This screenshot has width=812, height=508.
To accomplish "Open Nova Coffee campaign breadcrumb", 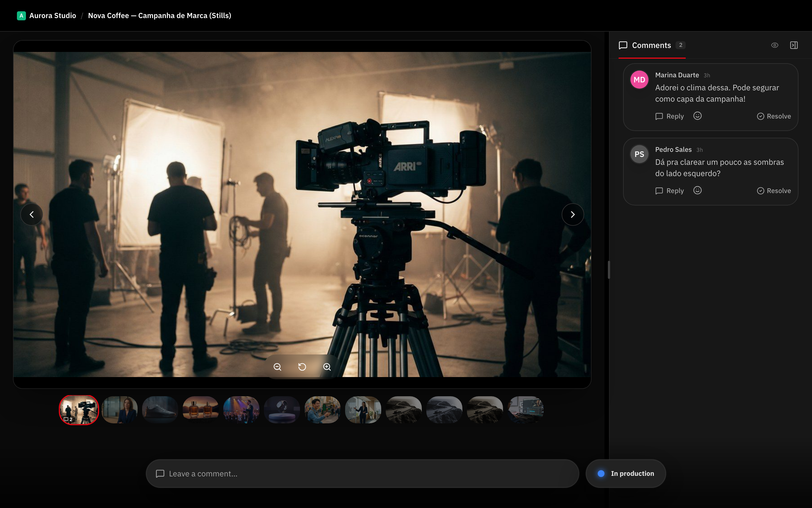I will click(x=159, y=16).
